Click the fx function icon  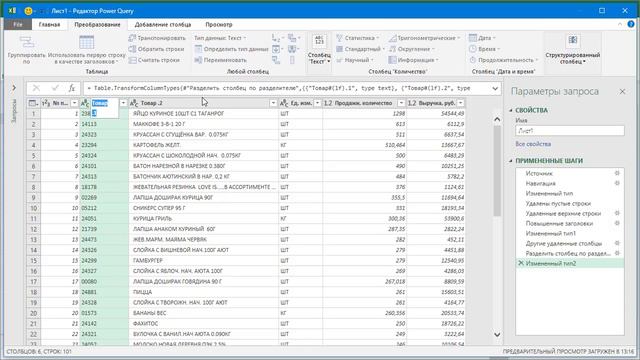point(71,88)
